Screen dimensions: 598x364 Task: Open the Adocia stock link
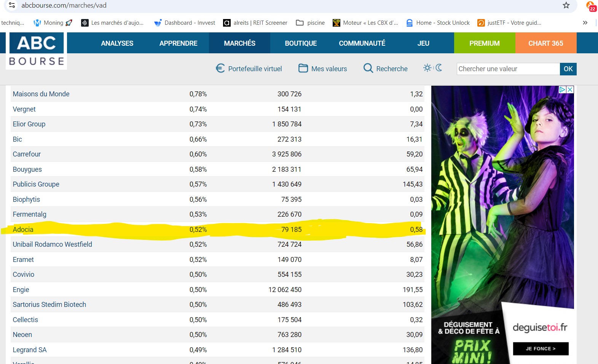click(23, 230)
